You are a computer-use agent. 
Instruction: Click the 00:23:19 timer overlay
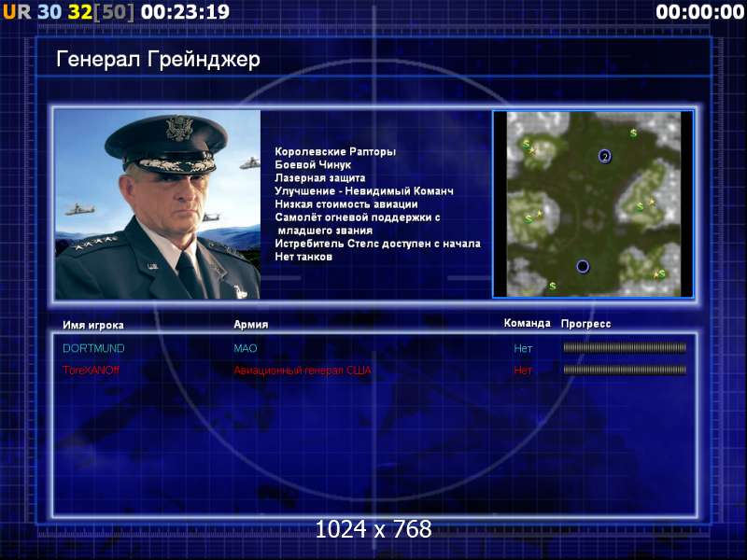(185, 12)
